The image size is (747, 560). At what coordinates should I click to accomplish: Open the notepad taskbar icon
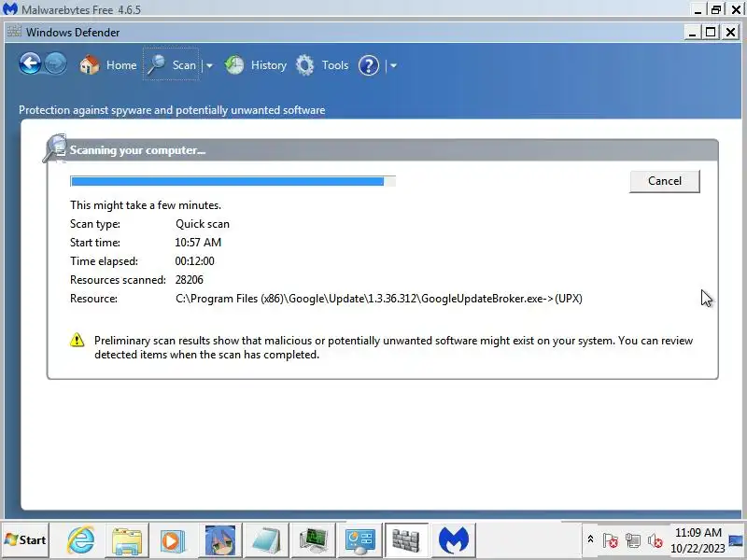click(x=266, y=540)
